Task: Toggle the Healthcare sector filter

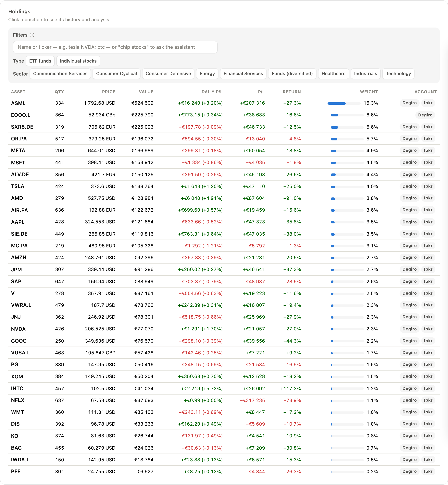Action: click(x=333, y=74)
